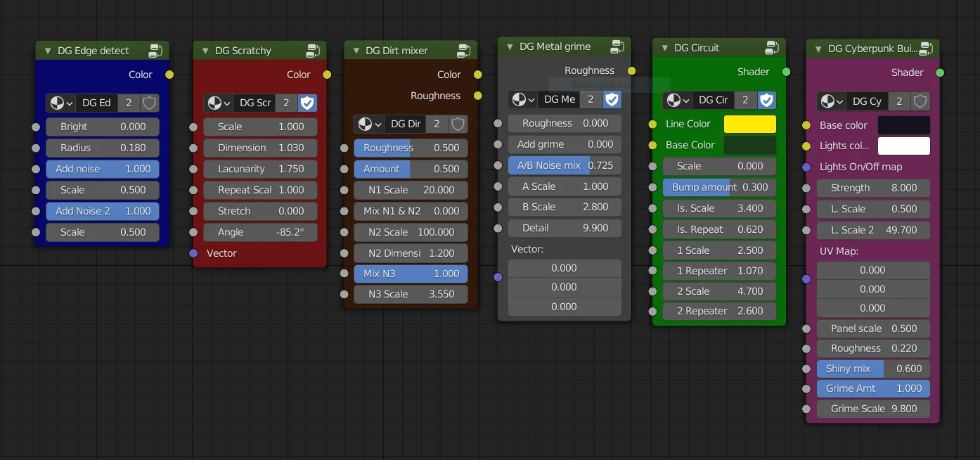Click the user count button on DG Cyberpunk

[x=898, y=101]
